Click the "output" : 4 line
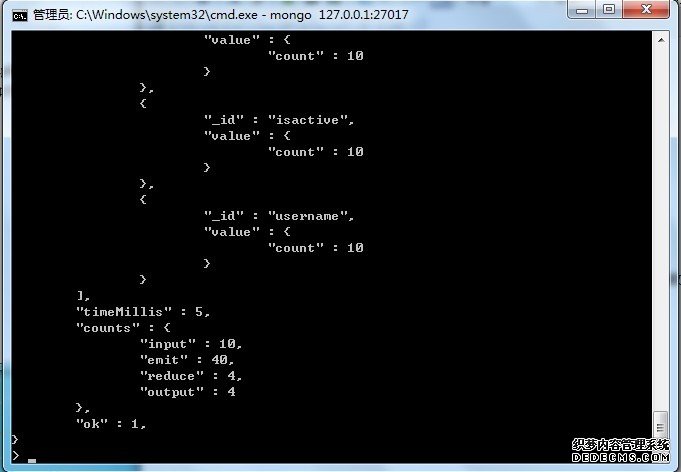The height and width of the screenshot is (472, 681). [x=188, y=392]
